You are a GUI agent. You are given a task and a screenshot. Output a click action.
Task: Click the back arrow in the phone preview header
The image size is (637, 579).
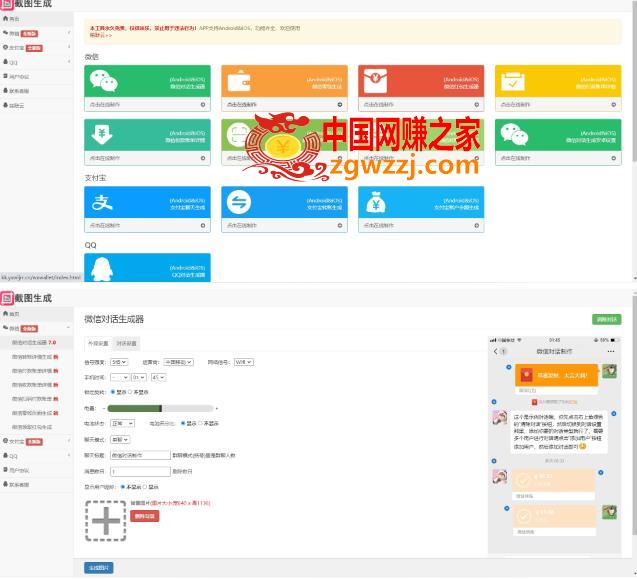[495, 351]
